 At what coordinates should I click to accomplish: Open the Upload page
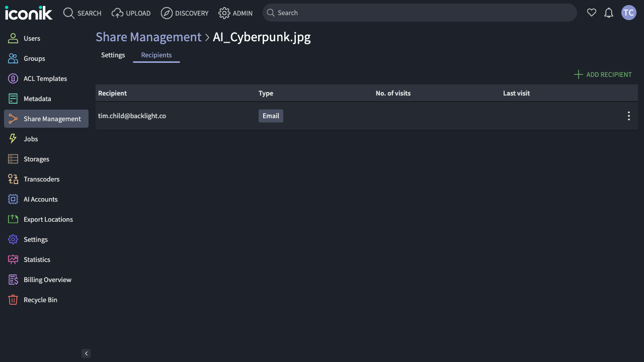coord(131,13)
